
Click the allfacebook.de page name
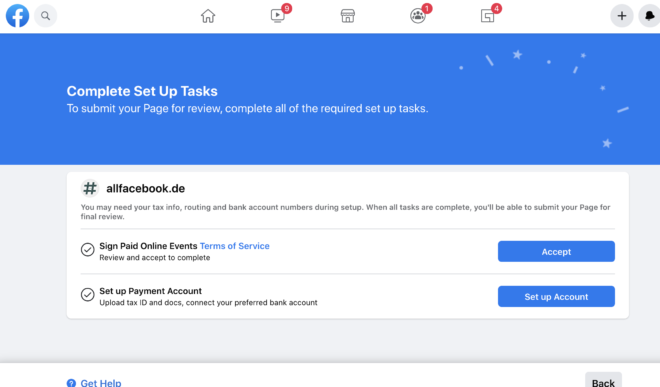(x=146, y=189)
